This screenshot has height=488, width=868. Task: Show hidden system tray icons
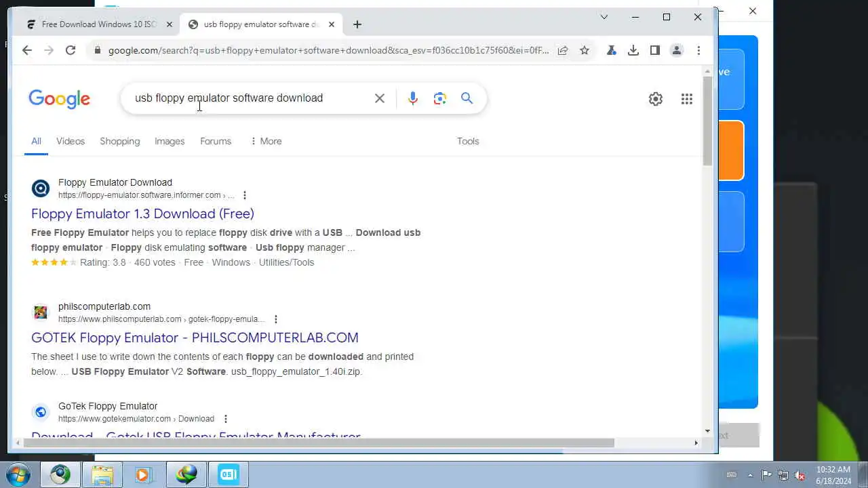click(750, 475)
